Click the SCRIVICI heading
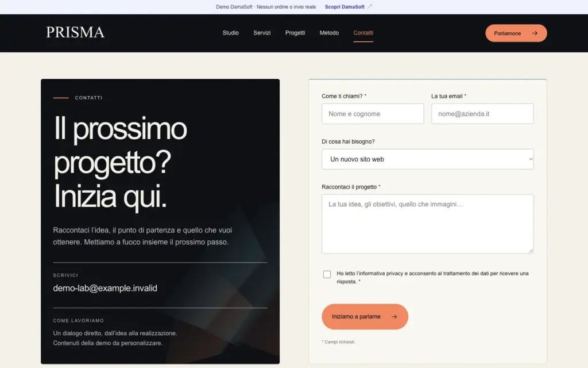Image resolution: width=588 pixels, height=368 pixels. 65,275
